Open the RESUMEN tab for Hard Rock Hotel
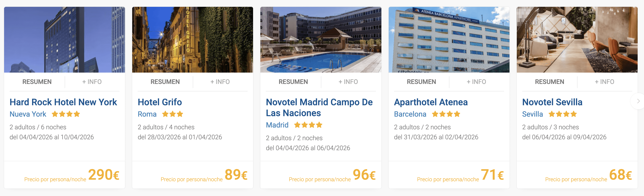Screen dimensions: 644x196 (37, 82)
